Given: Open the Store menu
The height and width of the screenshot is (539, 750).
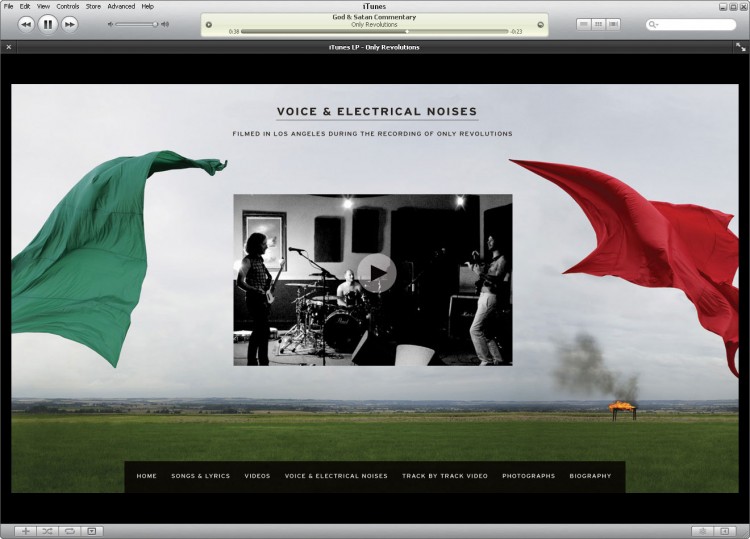Looking at the screenshot, I should tap(93, 6).
